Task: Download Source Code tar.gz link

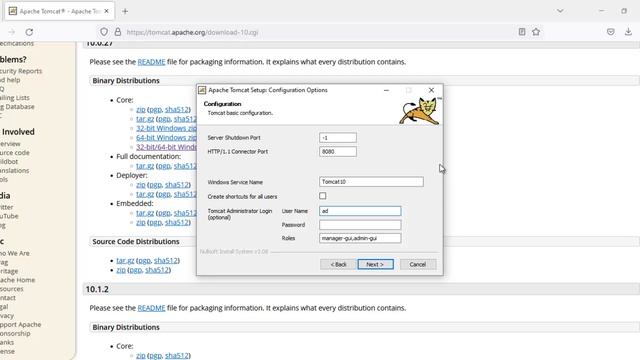Action: click(125, 260)
